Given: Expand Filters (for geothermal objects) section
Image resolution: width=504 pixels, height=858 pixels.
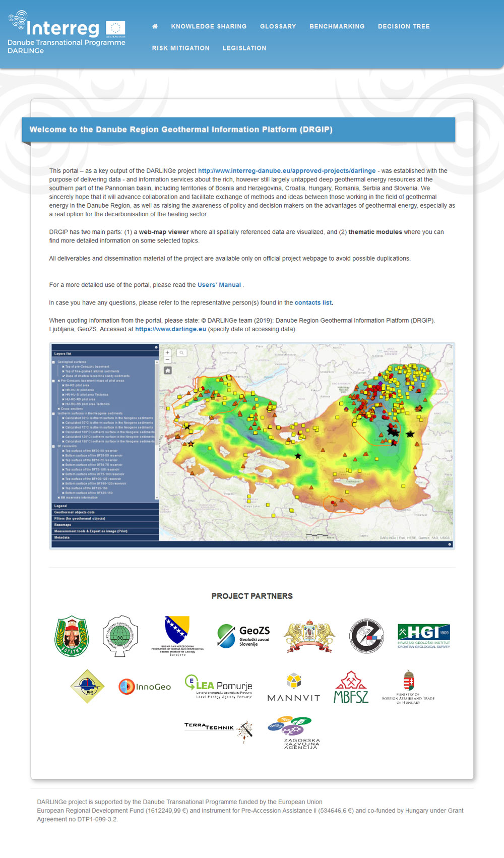Looking at the screenshot, I should tap(80, 518).
